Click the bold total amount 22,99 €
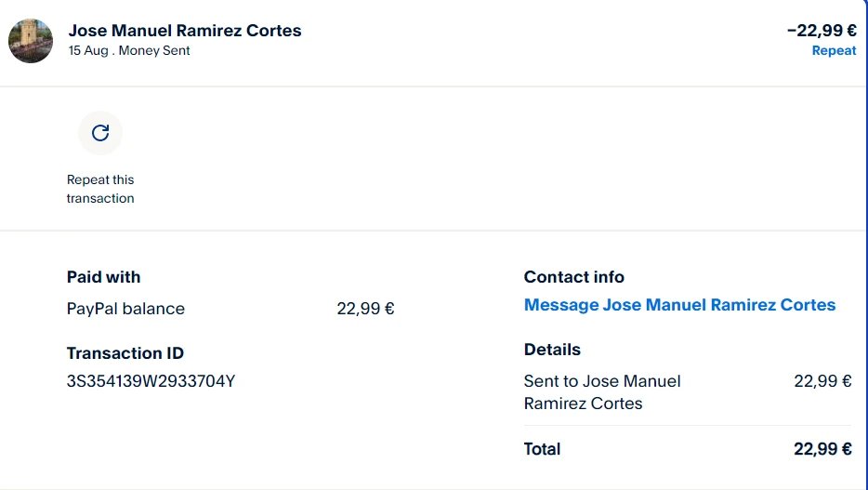Image resolution: width=868 pixels, height=490 pixels. click(x=822, y=449)
